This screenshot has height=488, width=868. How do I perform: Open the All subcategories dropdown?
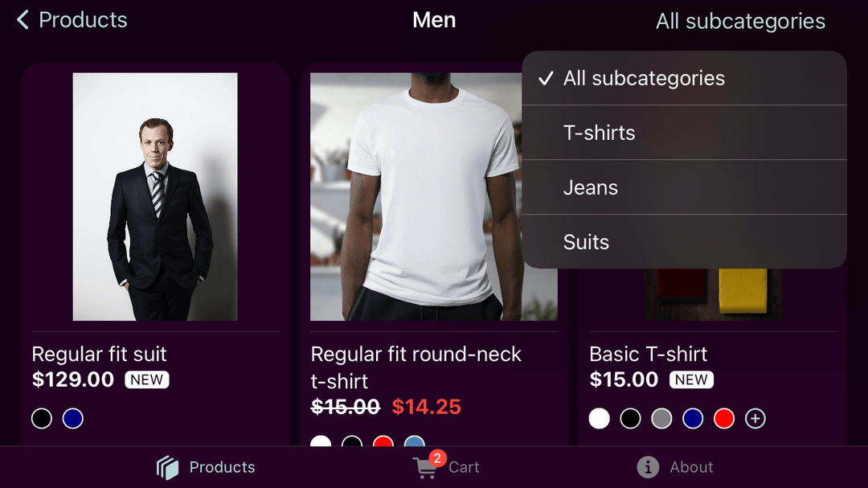tap(740, 21)
